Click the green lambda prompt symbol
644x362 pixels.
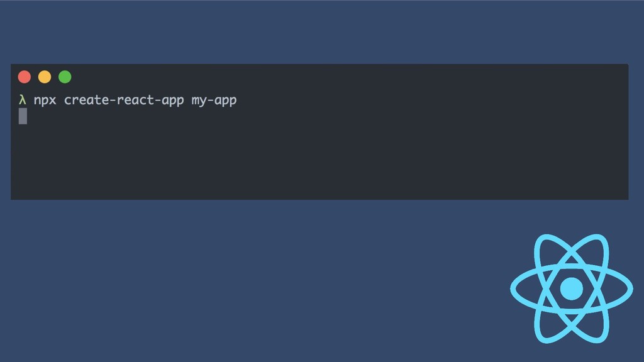click(22, 100)
